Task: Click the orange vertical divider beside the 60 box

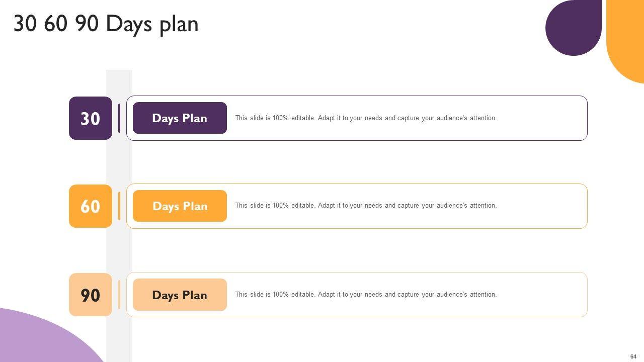Action: [119, 206]
